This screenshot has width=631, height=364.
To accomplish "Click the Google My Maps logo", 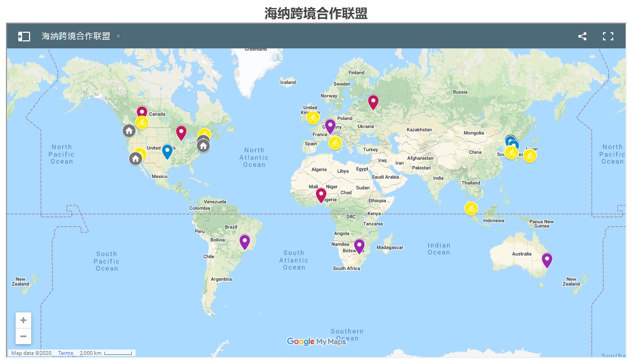I will 316,341.
